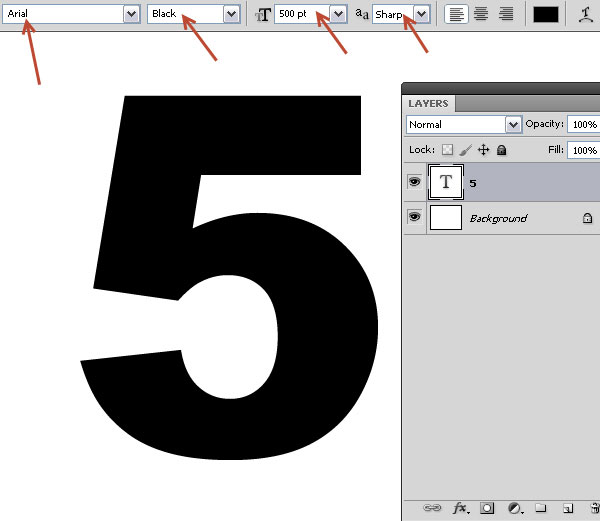This screenshot has width=600, height=521.
Task: Click the center text alignment icon
Action: pos(481,15)
